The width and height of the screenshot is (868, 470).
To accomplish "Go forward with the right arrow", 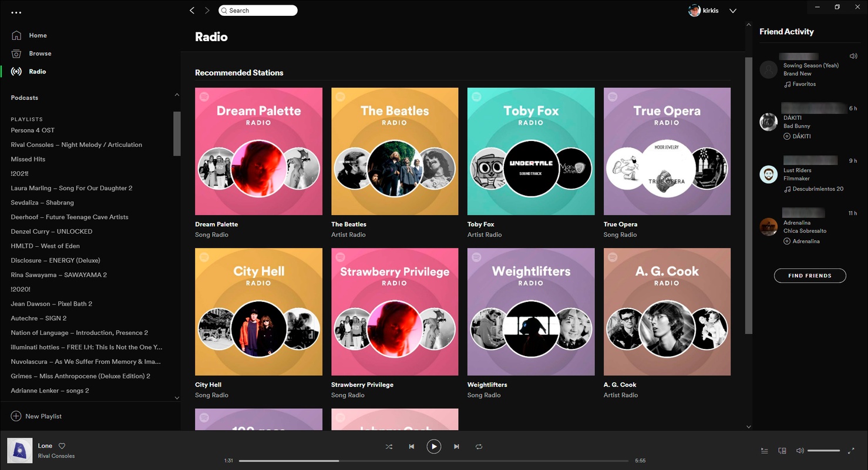I will 207,11.
